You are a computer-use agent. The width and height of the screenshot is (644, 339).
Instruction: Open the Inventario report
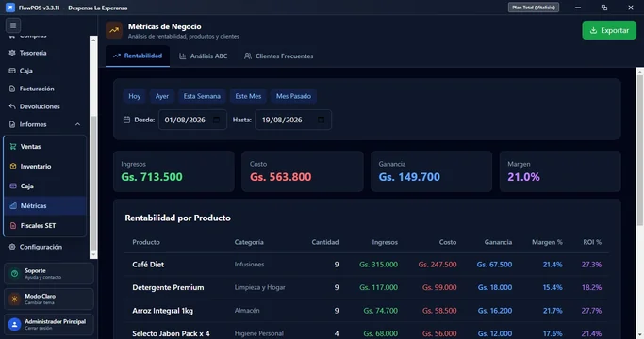[45, 167]
